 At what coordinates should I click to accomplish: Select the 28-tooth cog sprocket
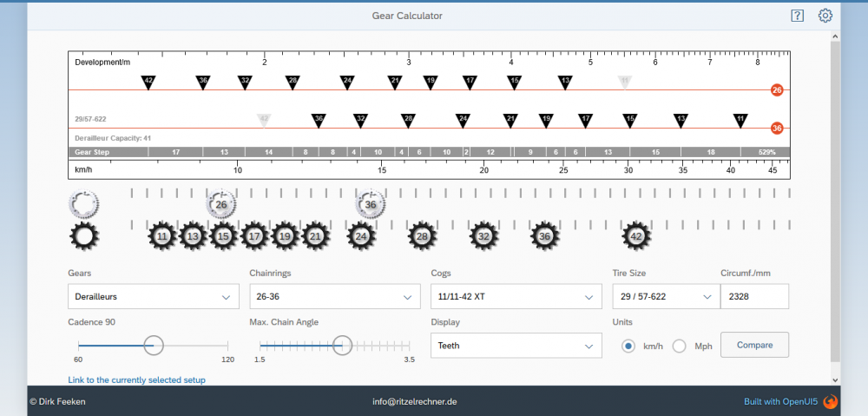click(x=423, y=235)
